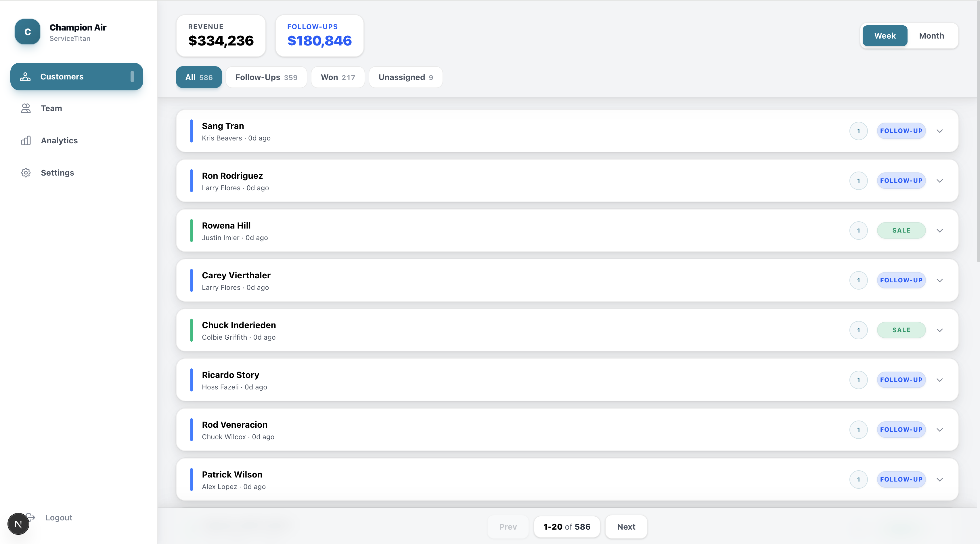Select the Follow-Ups 359 tab

266,77
